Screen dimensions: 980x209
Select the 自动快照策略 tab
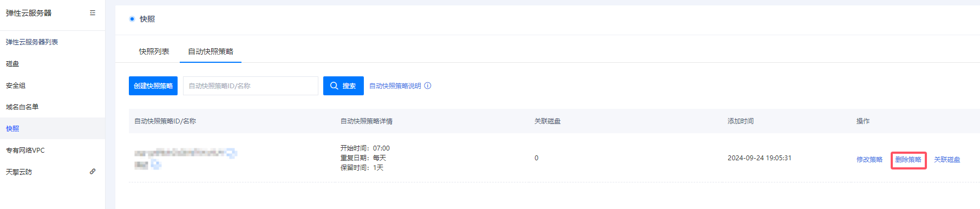(x=211, y=51)
